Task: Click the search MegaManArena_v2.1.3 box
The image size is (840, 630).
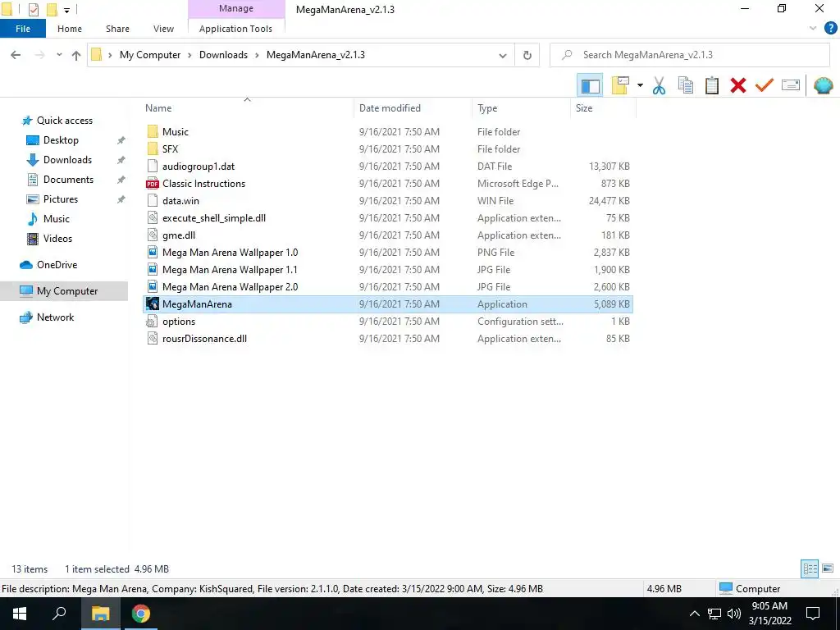Action: (689, 55)
